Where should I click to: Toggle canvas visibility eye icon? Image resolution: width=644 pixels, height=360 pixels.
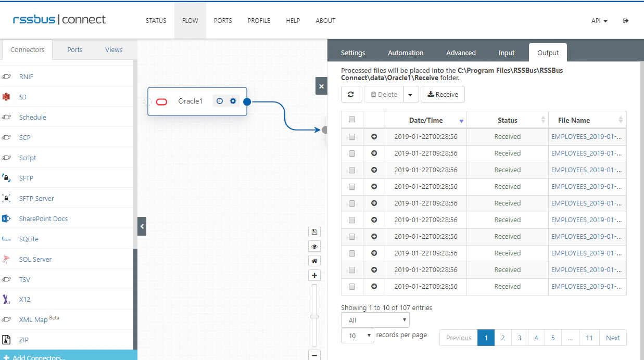314,246
